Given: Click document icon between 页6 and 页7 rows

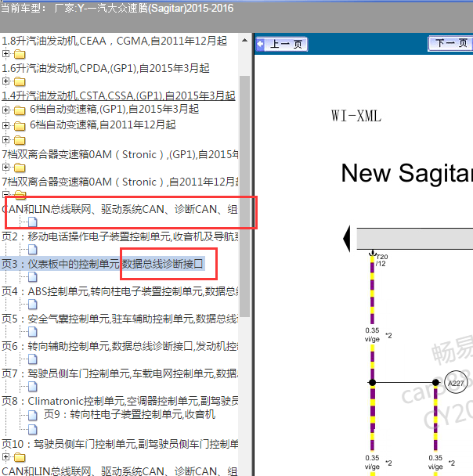Looking at the screenshot, I should [x=32, y=359].
